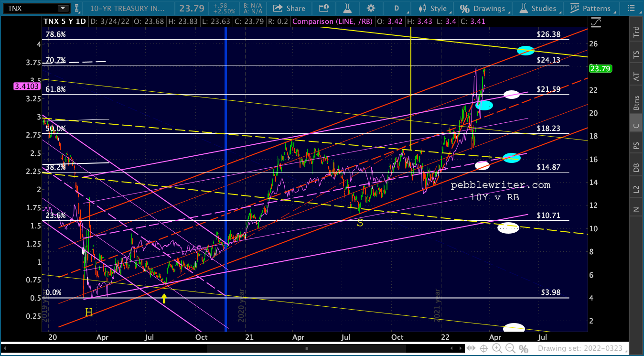Screen dimensions: 644x356
Task: Open the Trd sidebar tab
Action: tap(636, 32)
